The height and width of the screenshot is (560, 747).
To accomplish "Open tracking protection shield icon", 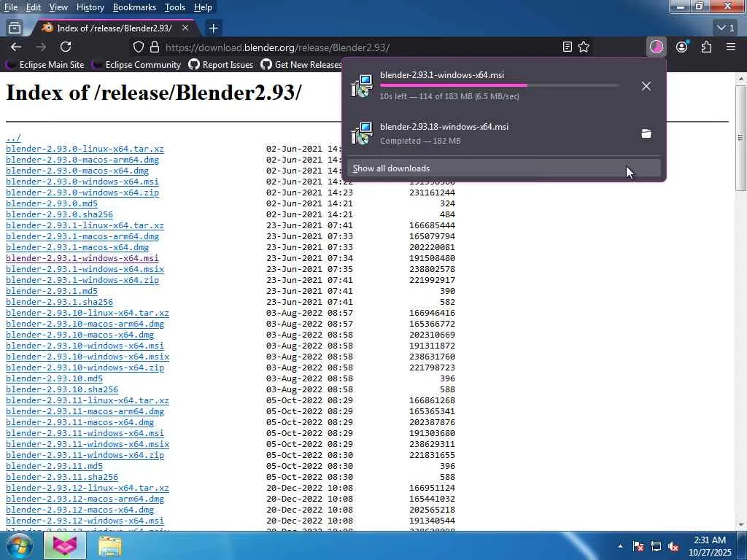I will (x=138, y=47).
